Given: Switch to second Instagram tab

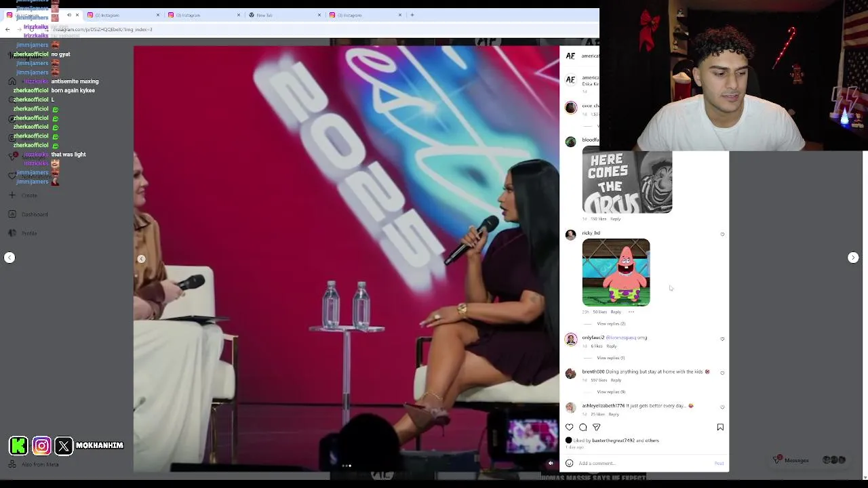Looking at the screenshot, I should pyautogui.click(x=123, y=15).
